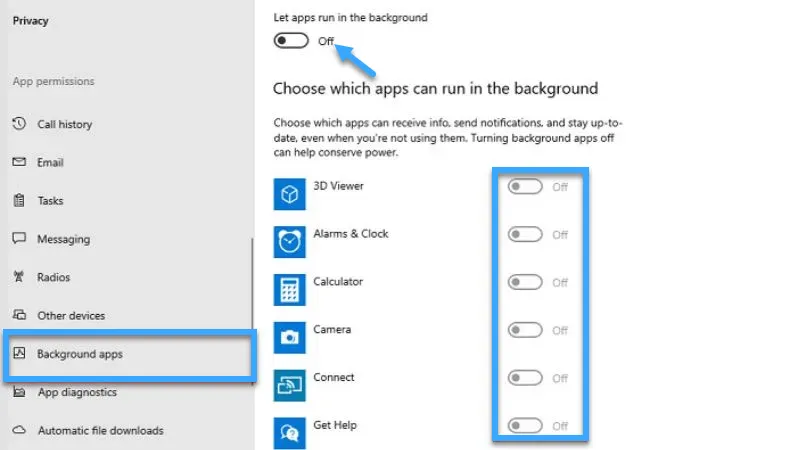Click the Get Help app icon
Screen dimensions: 800x450
290,432
